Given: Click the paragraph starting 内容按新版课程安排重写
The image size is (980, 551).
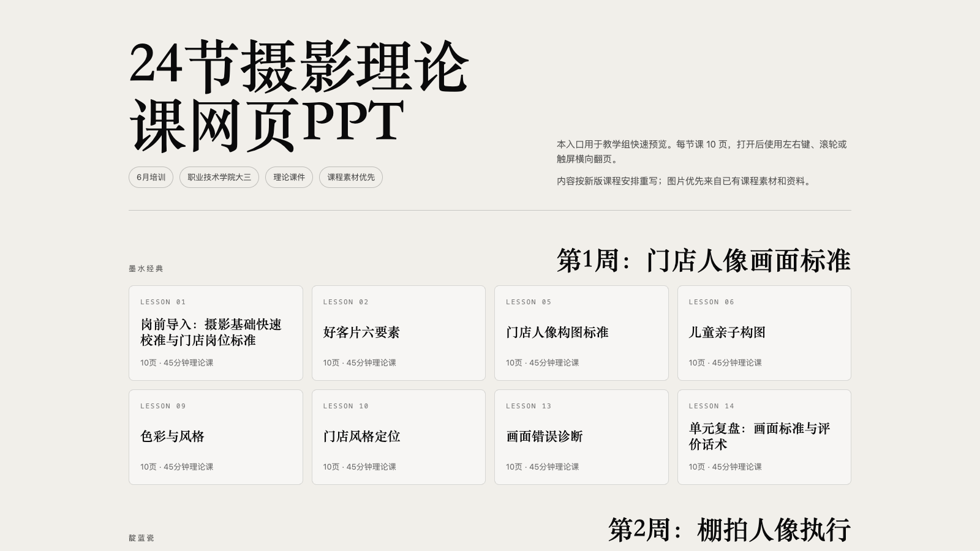Looking at the screenshot, I should [x=685, y=181].
